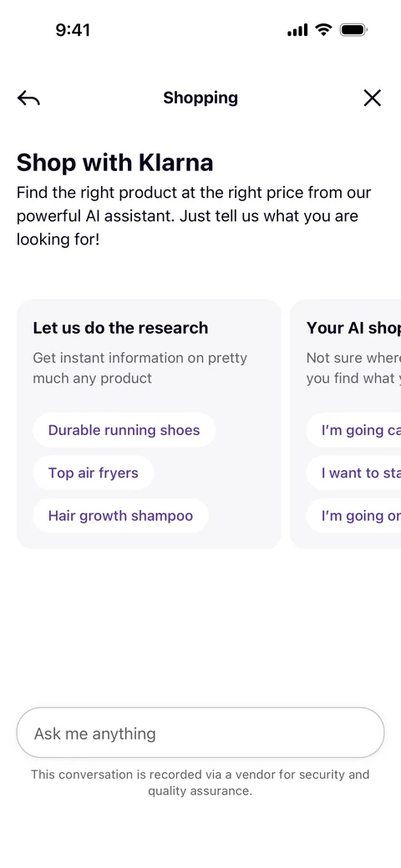The width and height of the screenshot is (401, 868).
Task: Tap the Wi-Fi status icon
Action: 323,29
